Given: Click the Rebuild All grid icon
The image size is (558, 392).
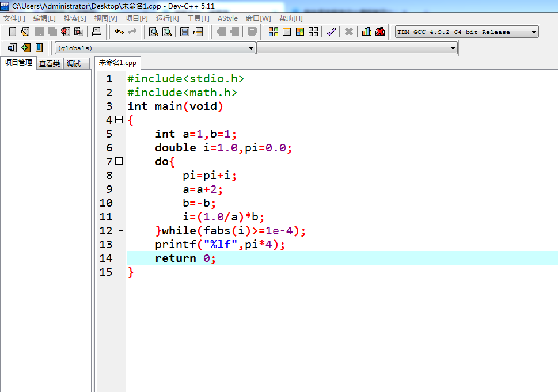Looking at the screenshot, I should pyautogui.click(x=313, y=32).
